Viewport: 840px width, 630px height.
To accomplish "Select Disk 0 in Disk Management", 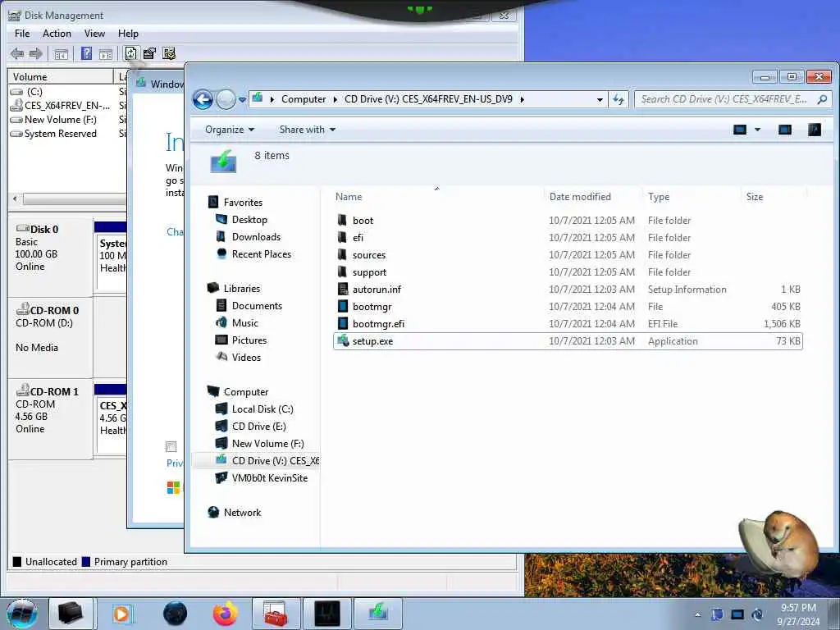I will (50, 257).
